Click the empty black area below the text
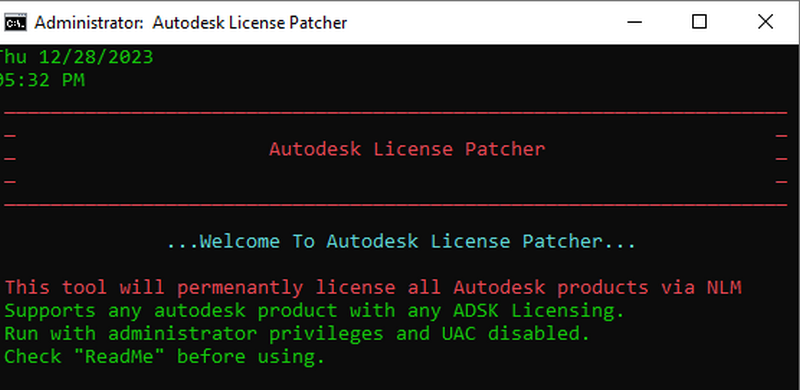The height and width of the screenshot is (390, 800). (400, 379)
